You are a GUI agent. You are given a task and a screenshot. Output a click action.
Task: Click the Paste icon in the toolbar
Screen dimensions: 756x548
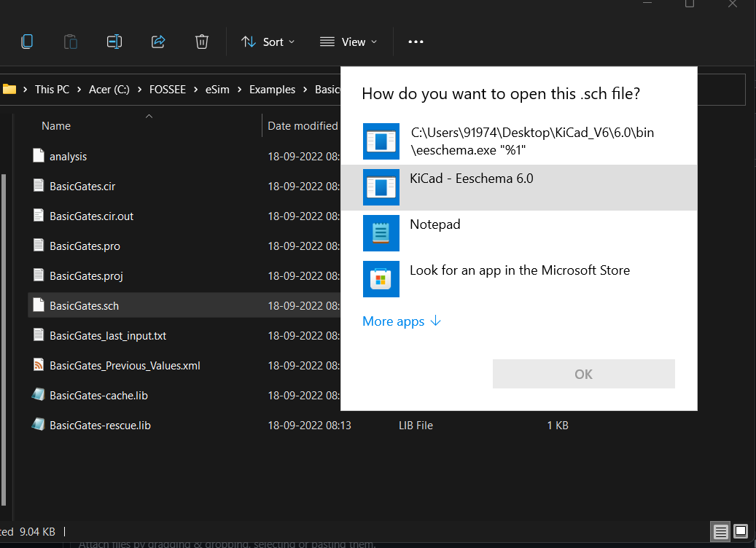click(71, 42)
